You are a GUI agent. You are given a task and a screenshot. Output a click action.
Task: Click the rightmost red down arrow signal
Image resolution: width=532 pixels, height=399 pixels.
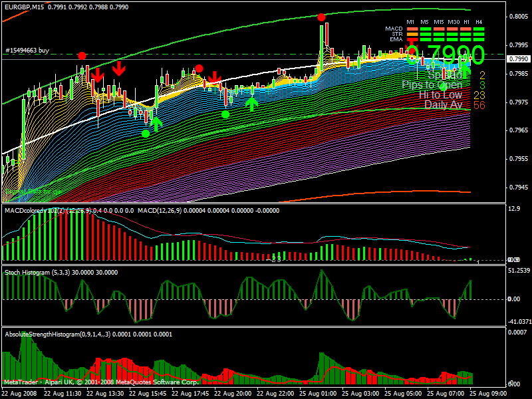click(214, 79)
